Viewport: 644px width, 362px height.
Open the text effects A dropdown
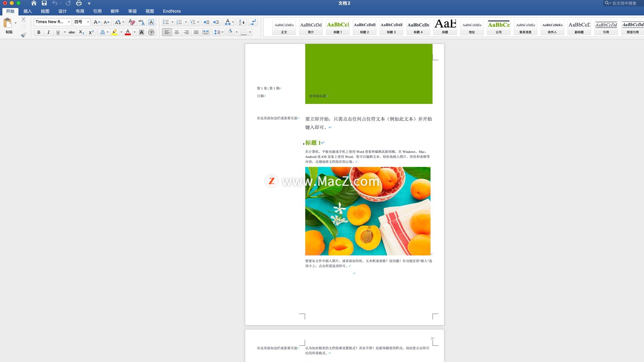click(x=104, y=32)
